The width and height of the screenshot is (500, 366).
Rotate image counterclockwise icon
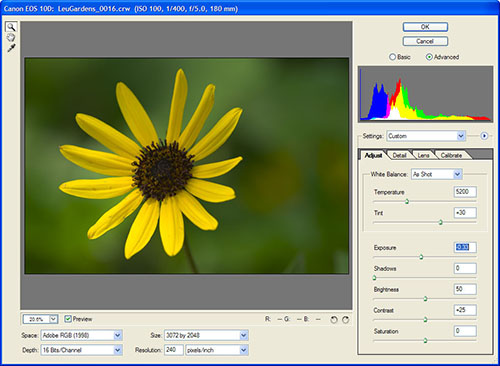point(333,320)
